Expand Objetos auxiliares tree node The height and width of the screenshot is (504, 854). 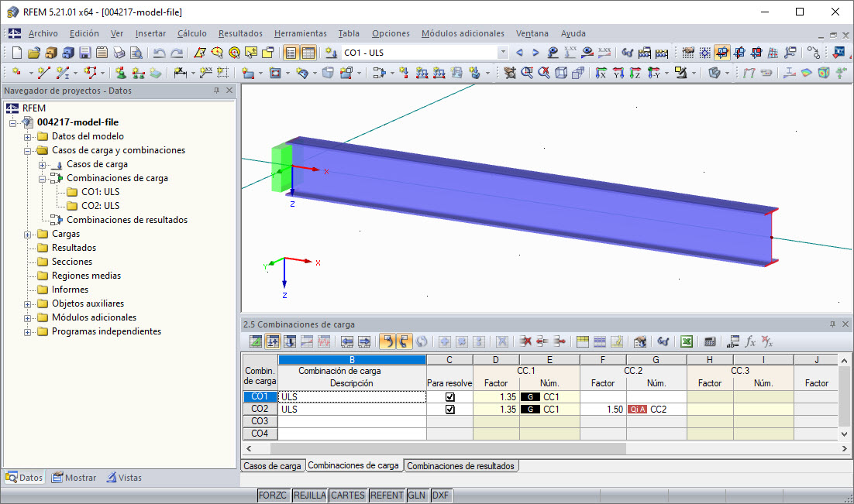click(27, 304)
